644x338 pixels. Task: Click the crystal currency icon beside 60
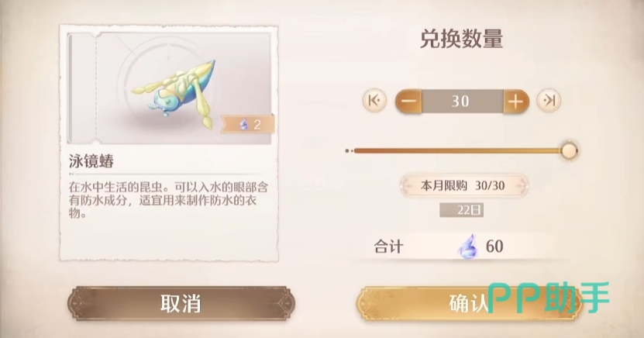pos(468,247)
